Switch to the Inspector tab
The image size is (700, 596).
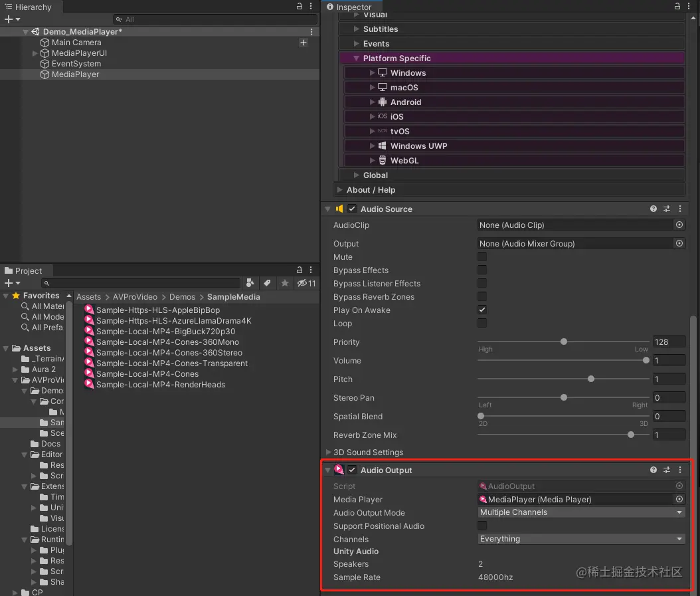(x=349, y=7)
